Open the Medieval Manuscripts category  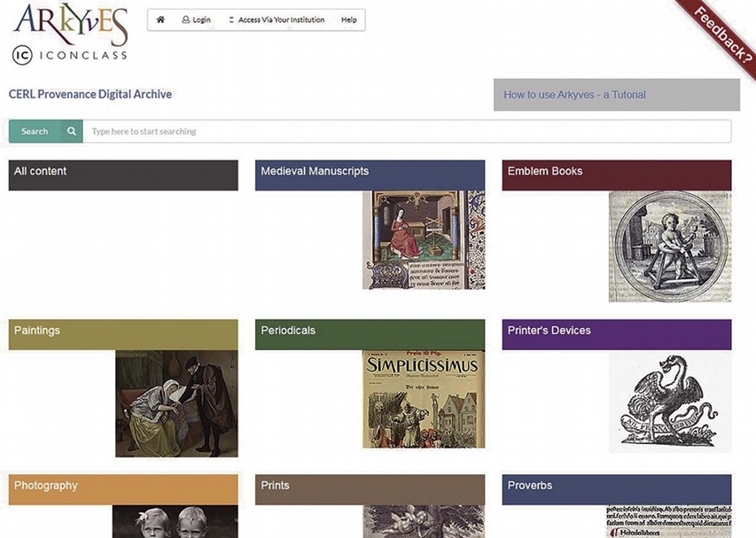pyautogui.click(x=370, y=175)
